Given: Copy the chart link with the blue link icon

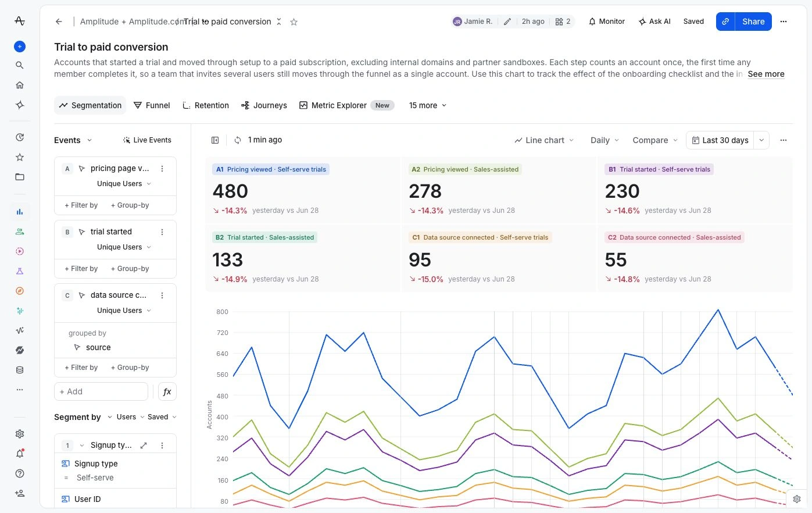Looking at the screenshot, I should pos(725,22).
